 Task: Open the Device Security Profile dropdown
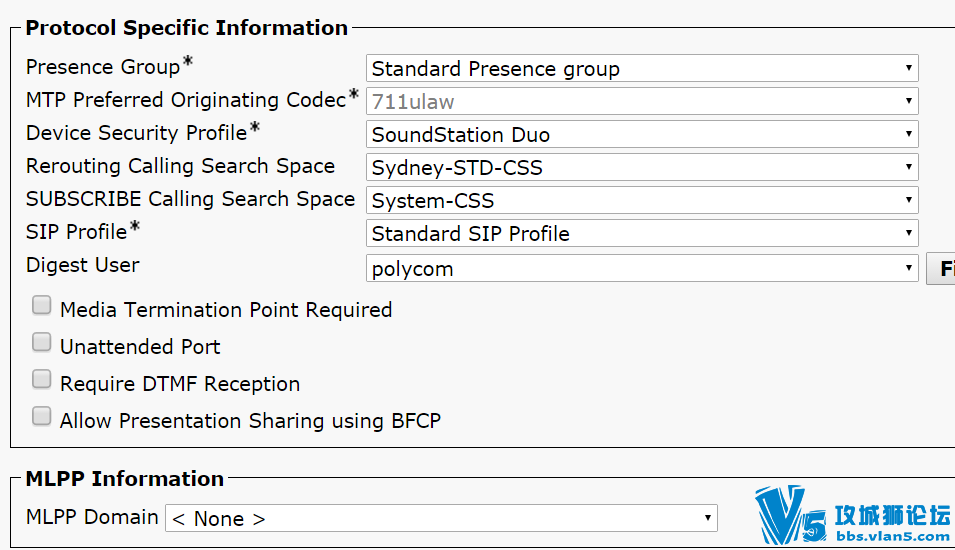click(x=642, y=134)
